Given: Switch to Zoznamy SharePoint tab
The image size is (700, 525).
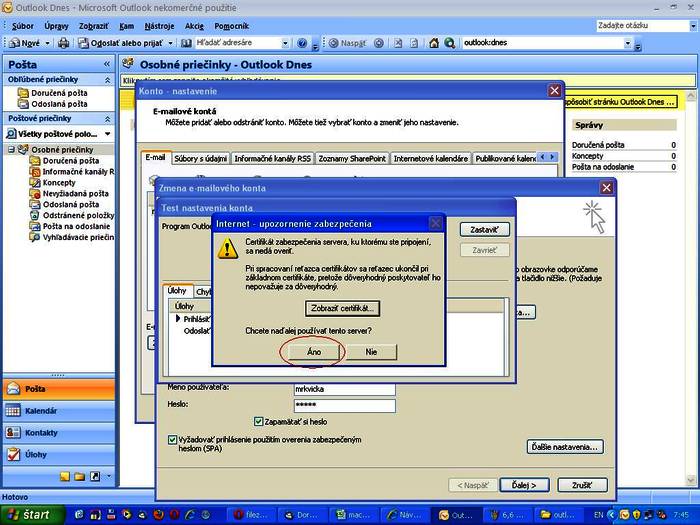Looking at the screenshot, I should pos(352,158).
